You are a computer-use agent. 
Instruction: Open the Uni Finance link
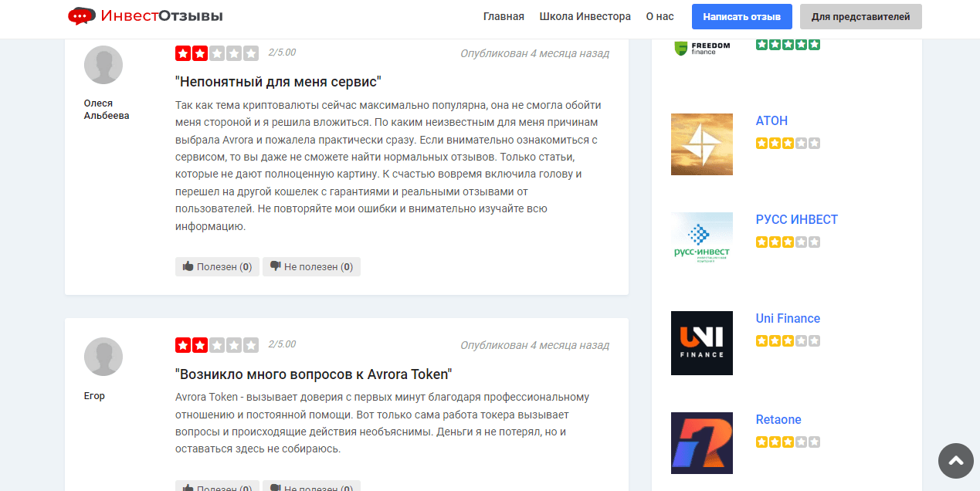[x=788, y=318]
